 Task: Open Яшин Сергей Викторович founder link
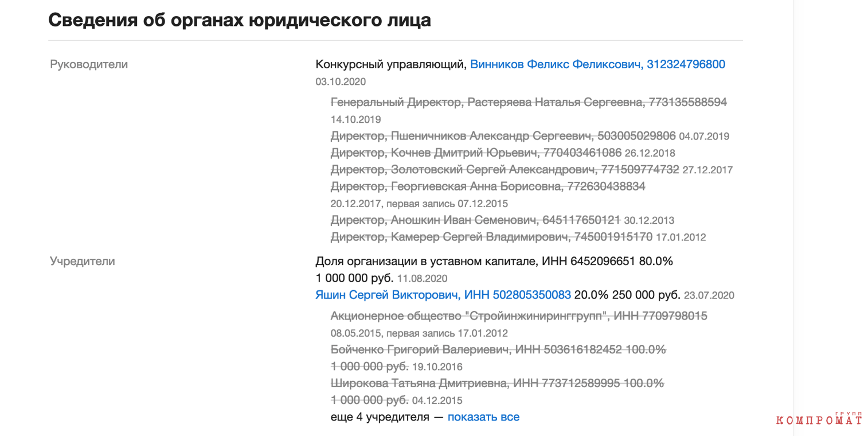[443, 295]
